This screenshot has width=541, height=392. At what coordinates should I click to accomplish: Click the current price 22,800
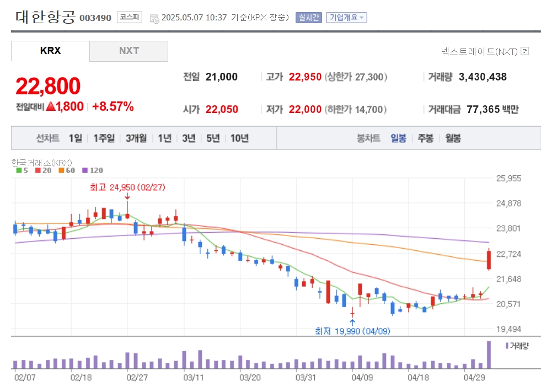coord(48,86)
